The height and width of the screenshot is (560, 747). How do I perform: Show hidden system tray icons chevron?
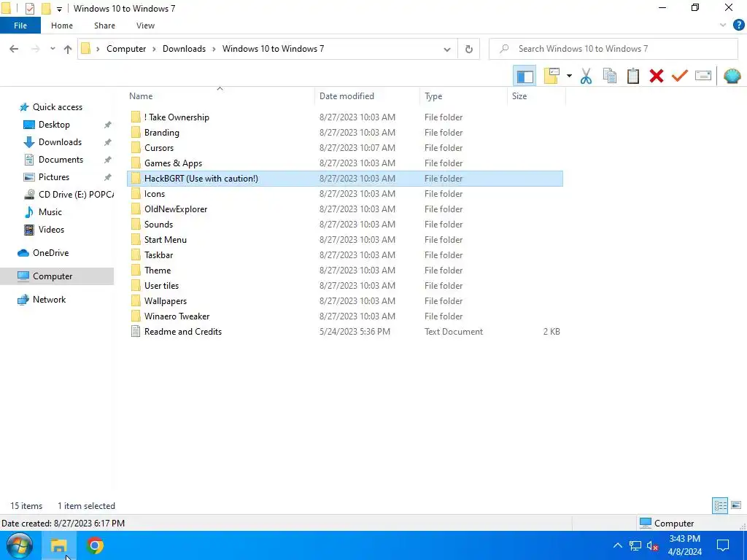617,545
